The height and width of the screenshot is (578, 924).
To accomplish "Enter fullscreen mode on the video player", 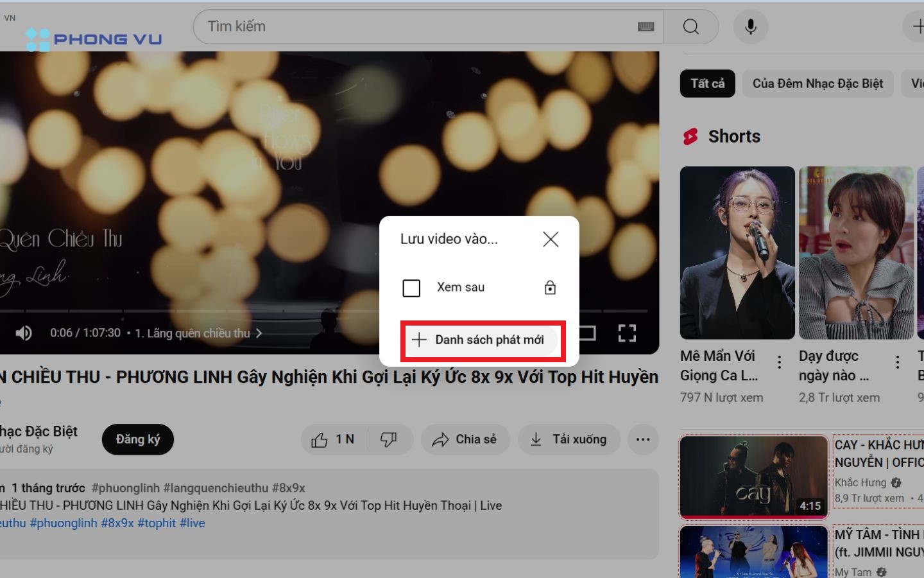I will point(626,333).
